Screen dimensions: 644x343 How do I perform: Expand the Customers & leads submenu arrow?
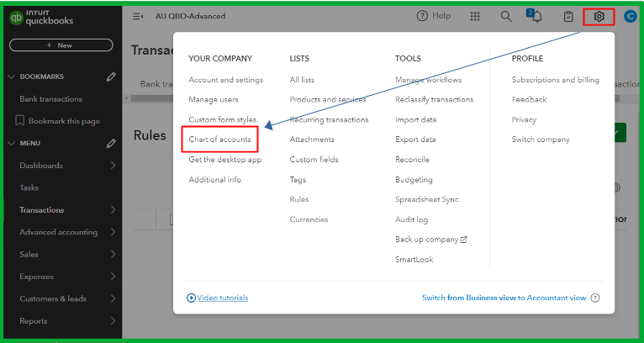click(113, 298)
